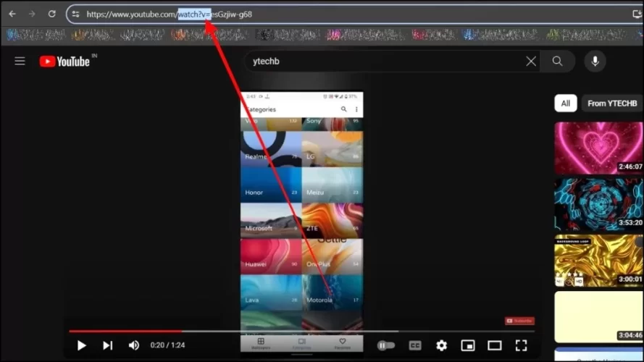Viewport: 644px width, 362px height.
Task: Open the gold background loop video lasting 3:00:01
Action: [x=599, y=261]
